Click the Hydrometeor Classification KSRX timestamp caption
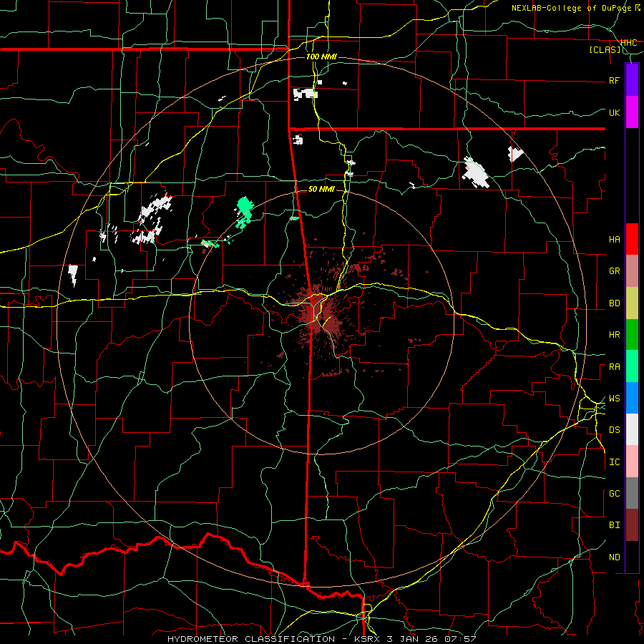Viewport: 644px width, 644px height. pos(321,639)
